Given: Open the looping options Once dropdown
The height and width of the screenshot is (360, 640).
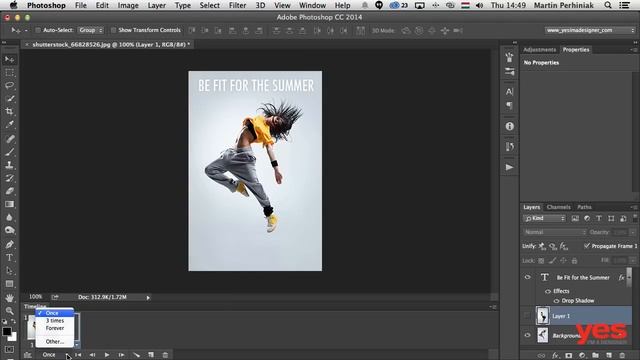Looking at the screenshot, I should pyautogui.click(x=54, y=355).
